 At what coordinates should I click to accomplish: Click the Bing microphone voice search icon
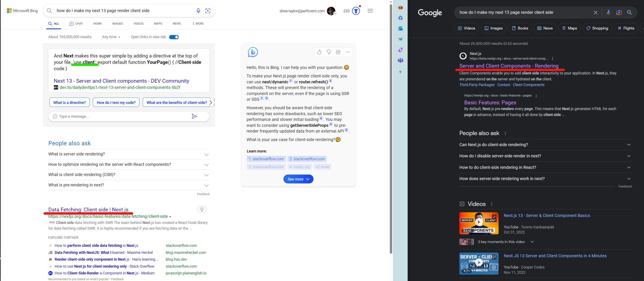coord(198,11)
